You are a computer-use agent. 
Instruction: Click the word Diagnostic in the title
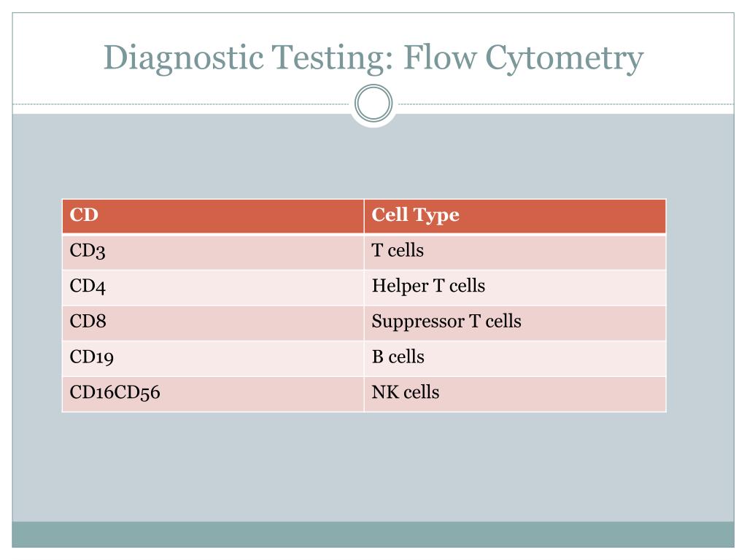[184, 59]
